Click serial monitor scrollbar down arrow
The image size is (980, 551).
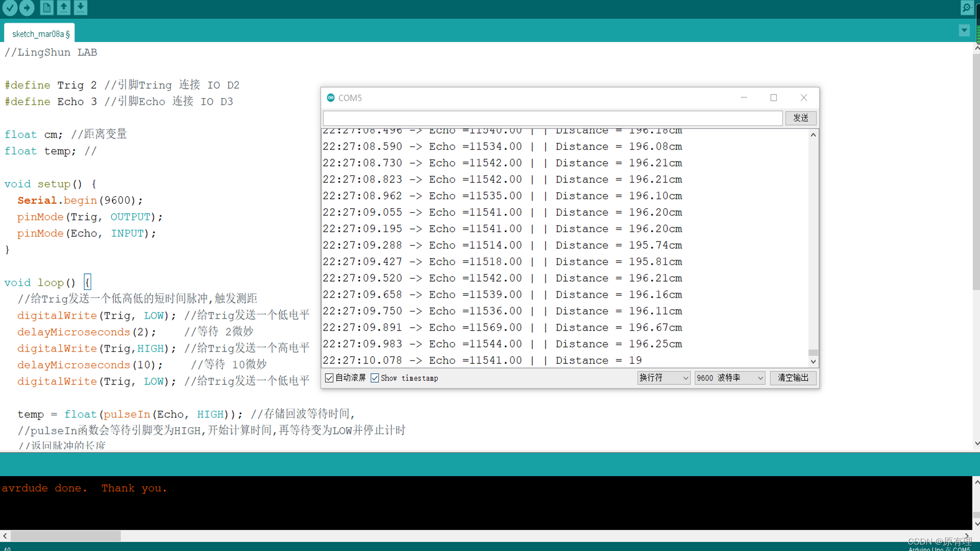pyautogui.click(x=813, y=361)
